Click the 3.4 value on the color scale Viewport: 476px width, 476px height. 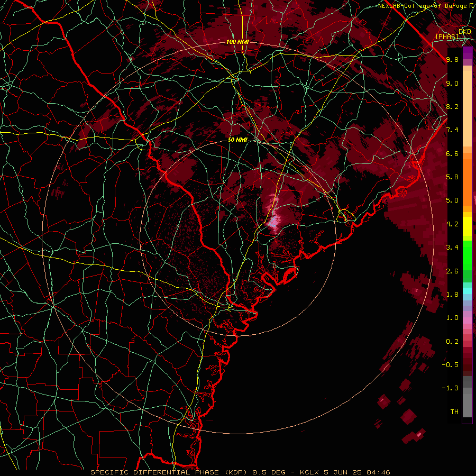coord(452,248)
